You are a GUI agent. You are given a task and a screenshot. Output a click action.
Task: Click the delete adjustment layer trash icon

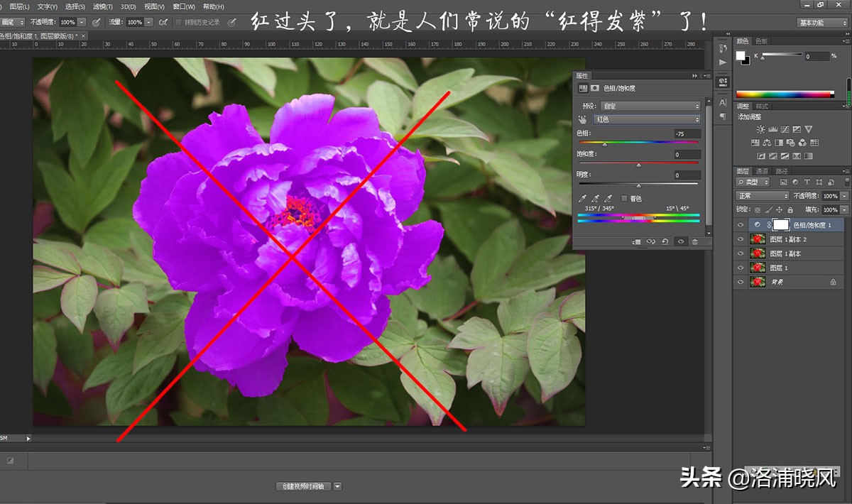click(x=694, y=241)
